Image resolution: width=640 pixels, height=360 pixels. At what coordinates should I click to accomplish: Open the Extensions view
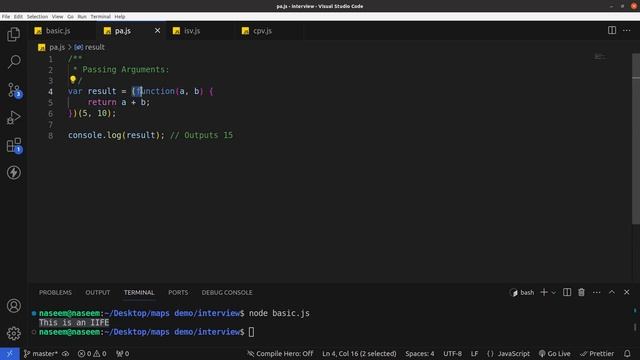[x=14, y=145]
